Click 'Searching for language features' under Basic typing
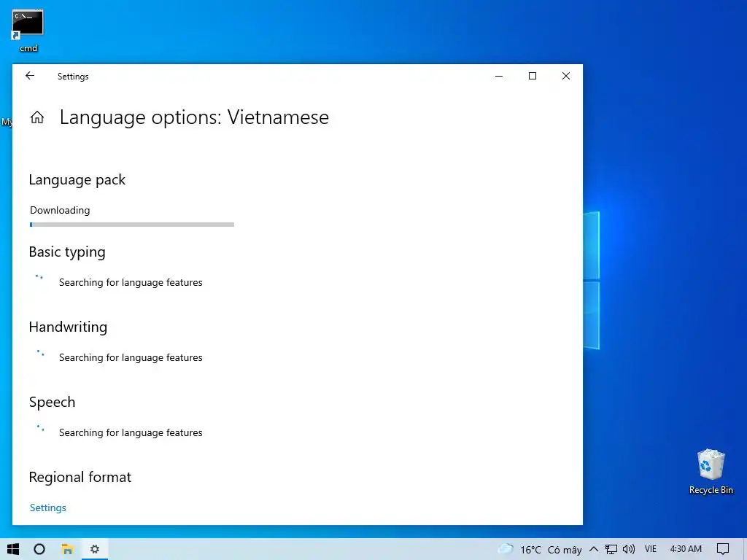747x560 pixels. coord(131,282)
